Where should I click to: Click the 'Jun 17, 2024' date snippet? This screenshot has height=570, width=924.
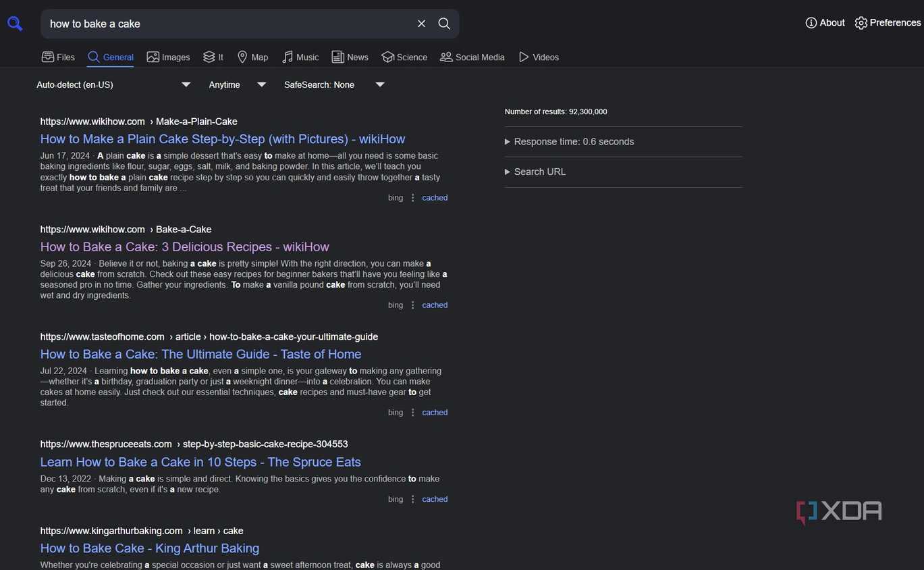tap(65, 155)
